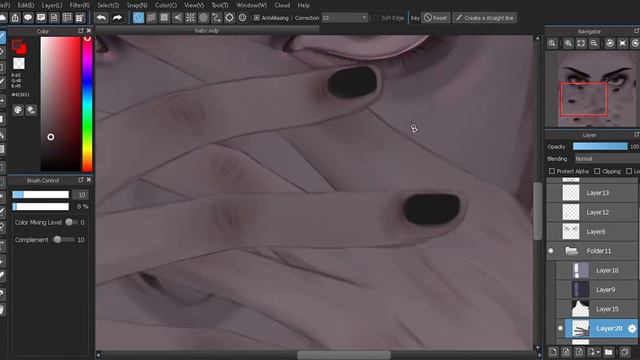The width and height of the screenshot is (640, 360).
Task: Open the Blending mode dropdown
Action: [607, 159]
